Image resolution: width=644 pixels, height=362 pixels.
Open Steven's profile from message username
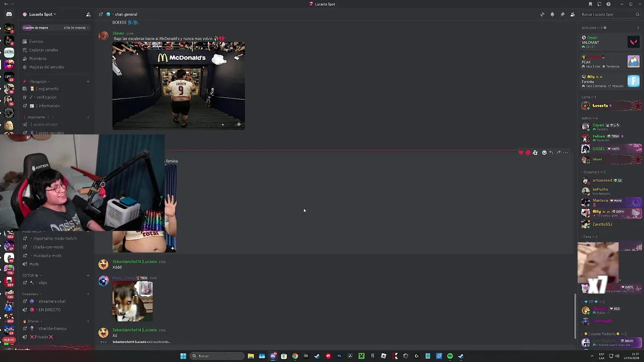pos(118,33)
